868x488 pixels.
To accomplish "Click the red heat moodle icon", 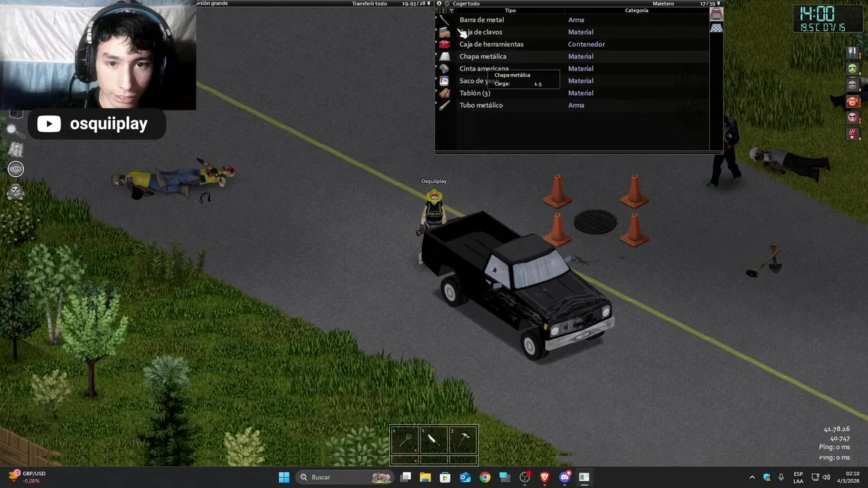I will click(853, 134).
